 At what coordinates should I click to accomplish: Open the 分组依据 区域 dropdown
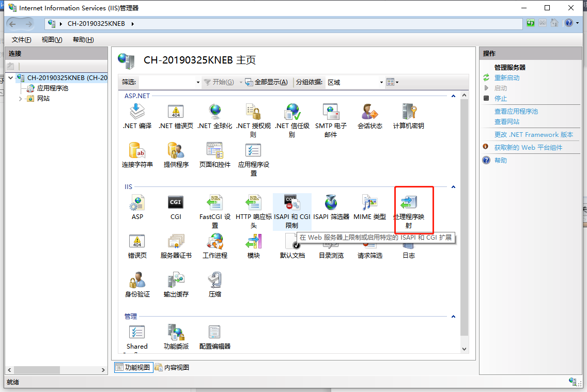(x=381, y=82)
